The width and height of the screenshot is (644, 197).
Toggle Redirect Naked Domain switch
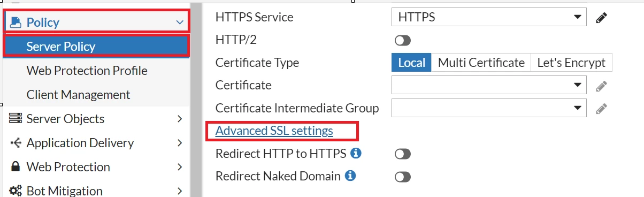pos(402,177)
